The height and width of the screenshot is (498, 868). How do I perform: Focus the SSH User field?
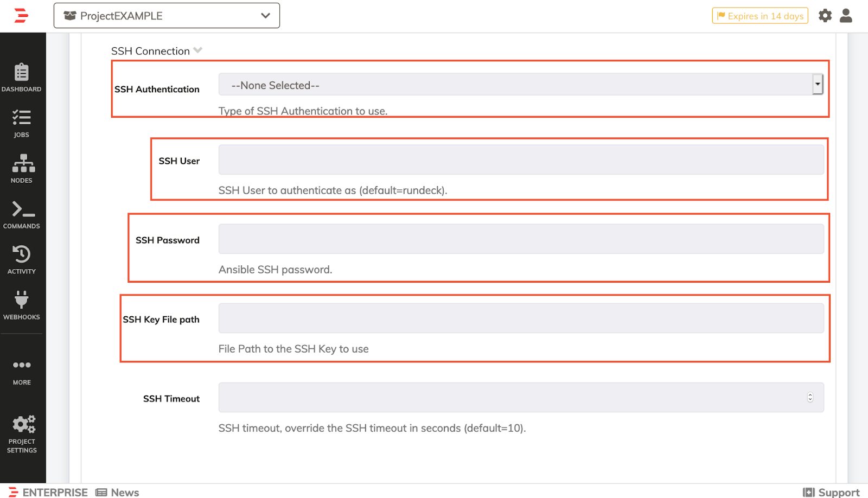521,159
